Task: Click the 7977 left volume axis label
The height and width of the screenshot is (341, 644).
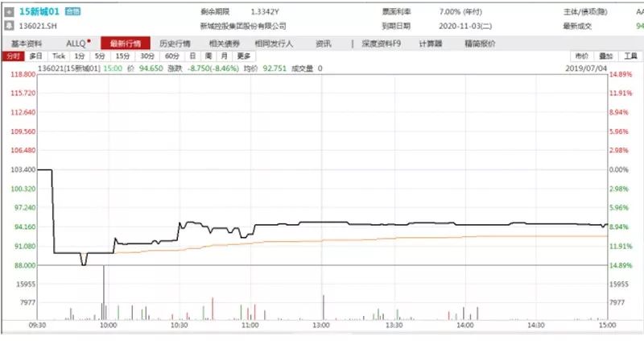Action: pos(28,302)
